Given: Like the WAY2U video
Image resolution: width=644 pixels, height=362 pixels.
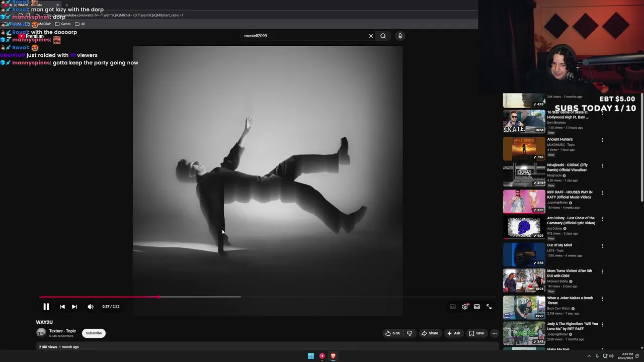Looking at the screenshot, I should tap(393, 333).
